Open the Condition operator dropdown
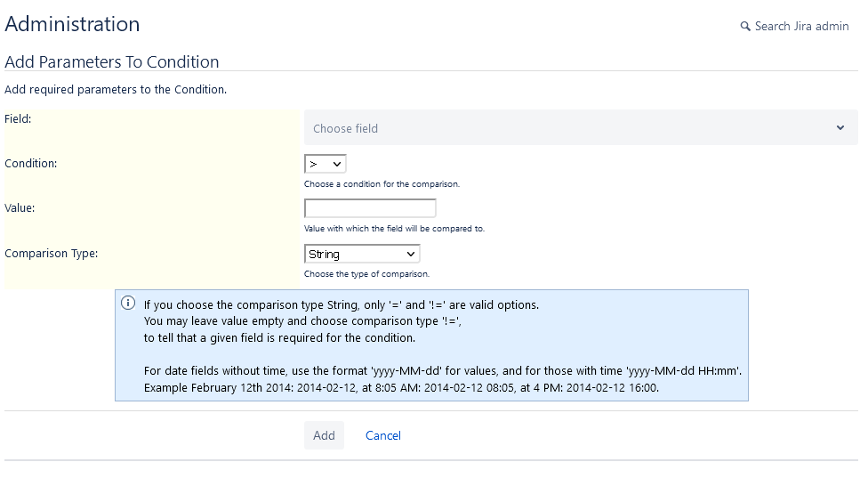This screenshot has width=868, height=478. click(325, 164)
